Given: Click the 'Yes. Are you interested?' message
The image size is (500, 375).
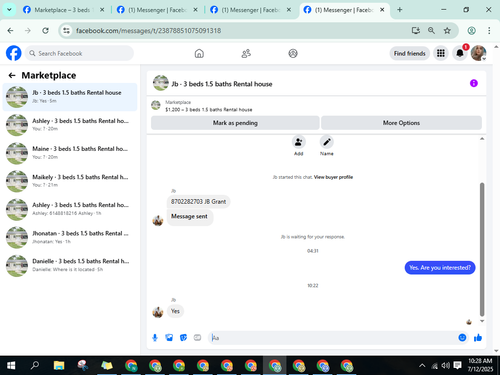Looking at the screenshot, I should [x=440, y=268].
